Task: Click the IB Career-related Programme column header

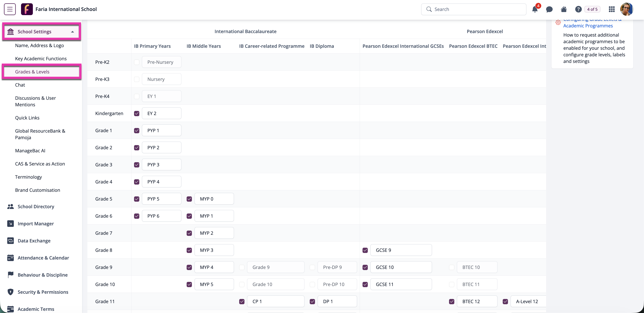Action: (x=272, y=46)
